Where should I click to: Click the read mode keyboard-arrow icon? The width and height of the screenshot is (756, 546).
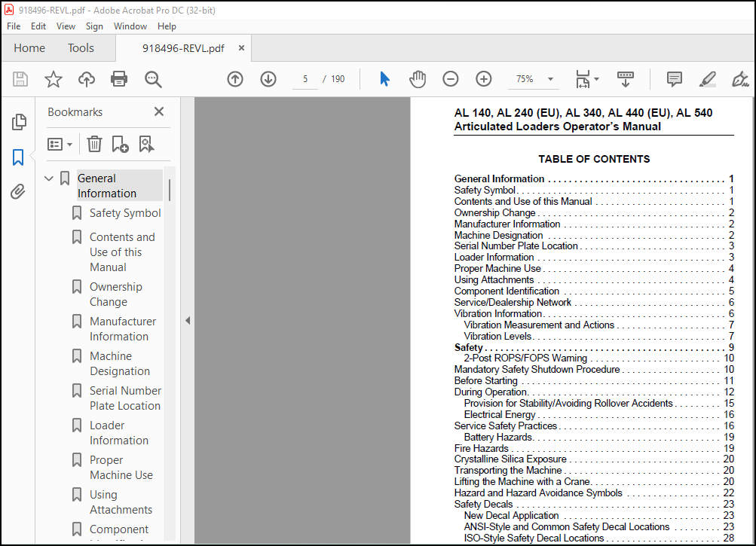click(x=626, y=79)
